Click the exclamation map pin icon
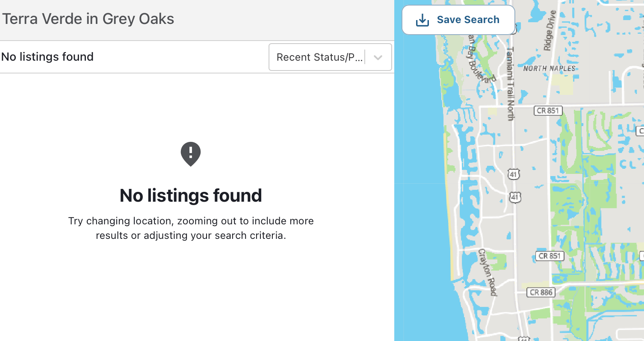 191,153
